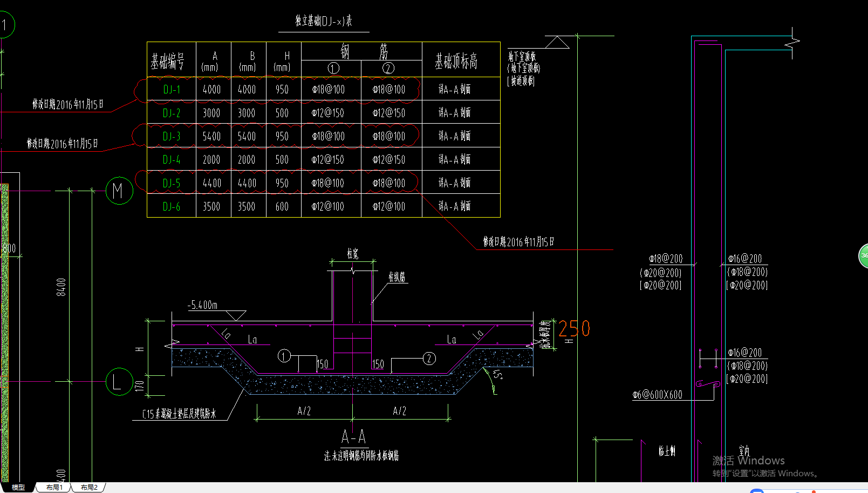Viewport: 868px width, 493px height.
Task: Click the circled 2 header under 钢筋 in table
Action: coord(388,68)
